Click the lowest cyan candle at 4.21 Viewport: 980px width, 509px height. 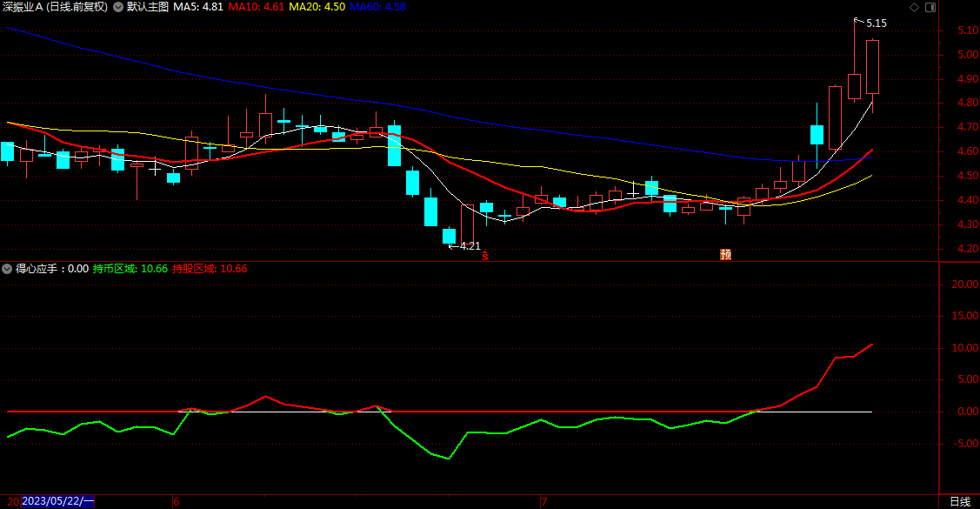(449, 237)
